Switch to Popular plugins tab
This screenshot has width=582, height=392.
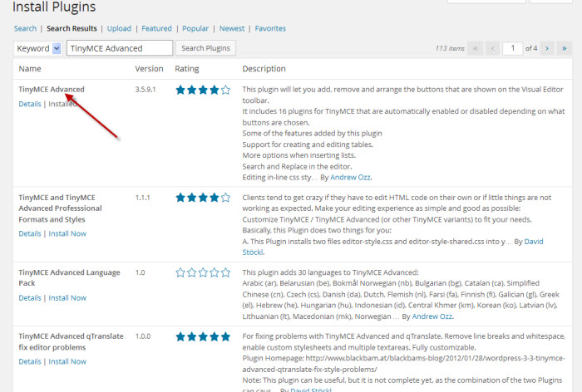coord(195,28)
